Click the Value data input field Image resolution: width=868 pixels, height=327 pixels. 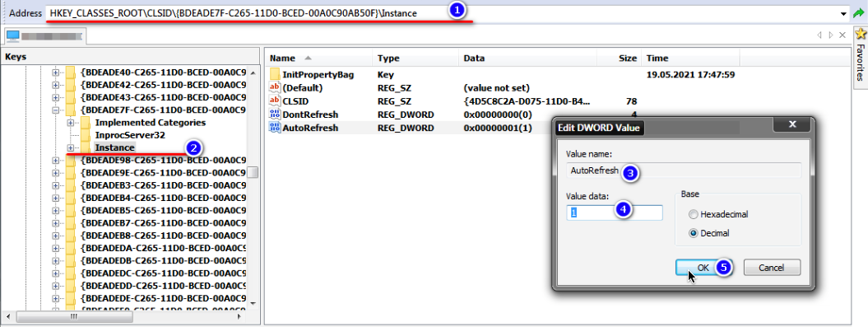click(615, 213)
